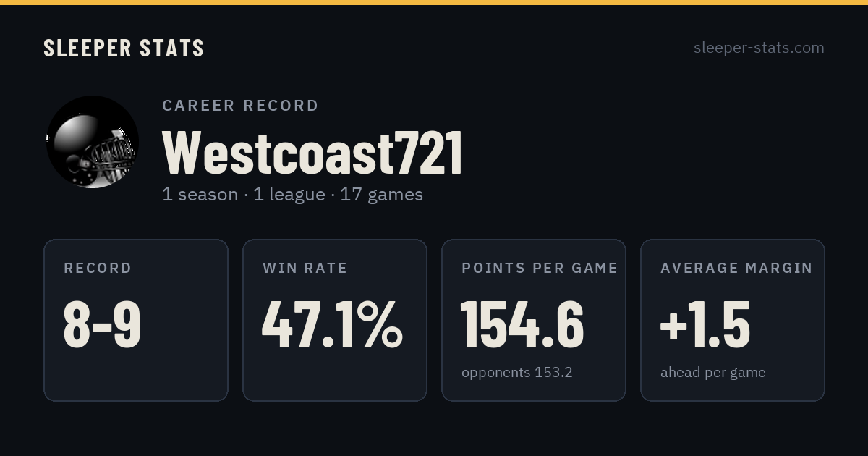Image resolution: width=868 pixels, height=456 pixels.
Task: Open the RECORD stat card
Action: 136,320
